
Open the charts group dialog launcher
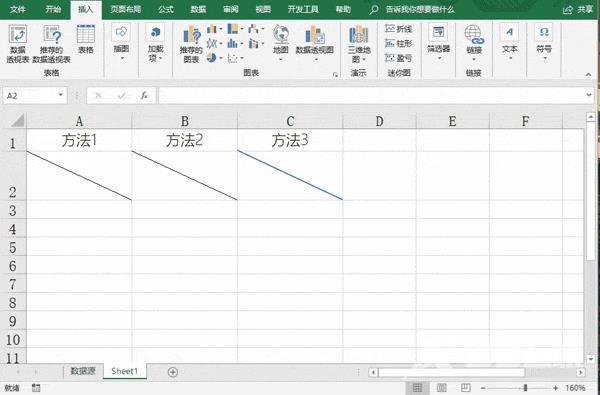335,75
